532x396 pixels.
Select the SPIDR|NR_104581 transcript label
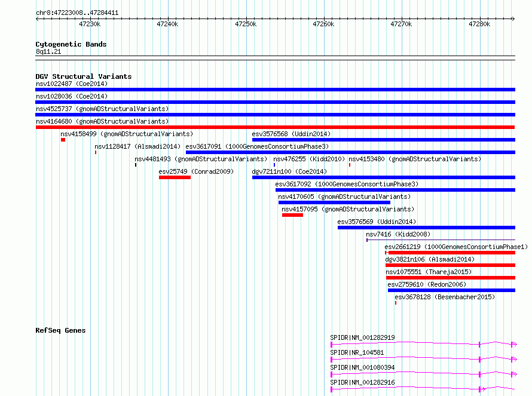coord(357,352)
